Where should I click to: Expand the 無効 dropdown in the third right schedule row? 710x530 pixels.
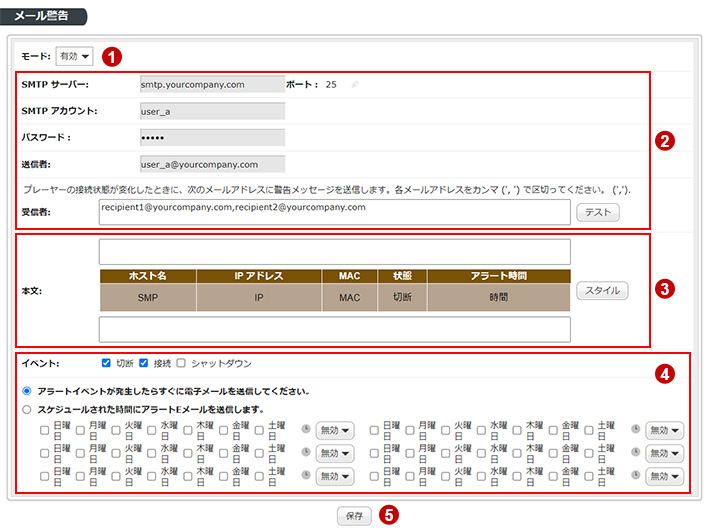(664, 476)
